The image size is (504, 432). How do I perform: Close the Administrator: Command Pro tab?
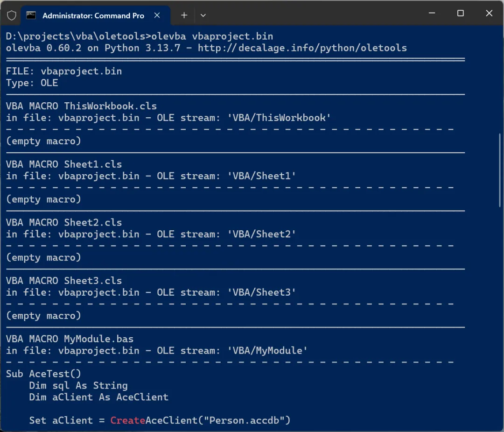(x=157, y=15)
